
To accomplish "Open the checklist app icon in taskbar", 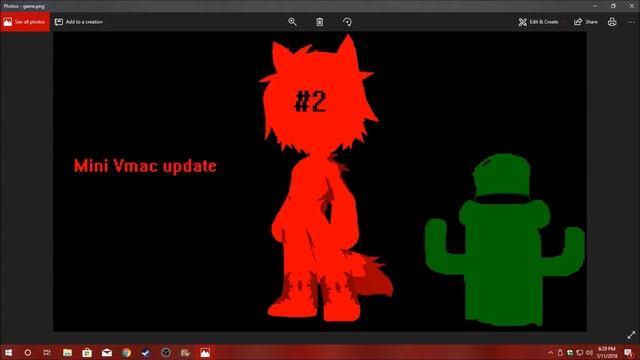I will point(185,352).
